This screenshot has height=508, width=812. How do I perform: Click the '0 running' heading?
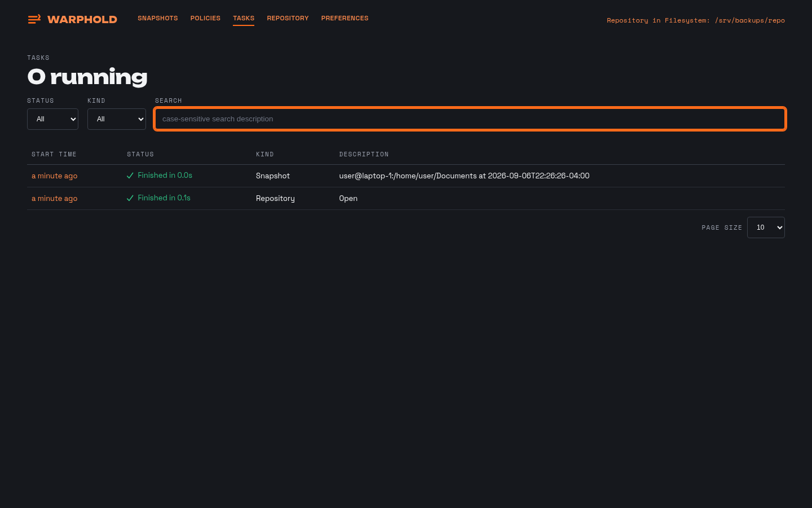tap(87, 77)
